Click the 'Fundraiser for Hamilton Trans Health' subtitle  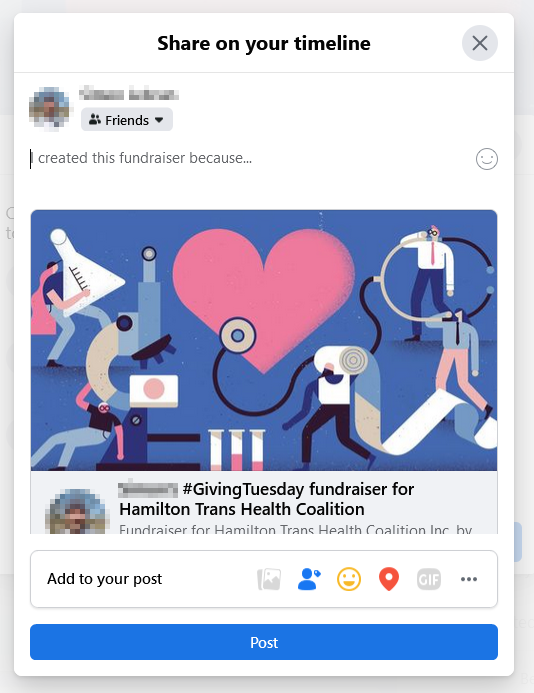click(x=295, y=529)
